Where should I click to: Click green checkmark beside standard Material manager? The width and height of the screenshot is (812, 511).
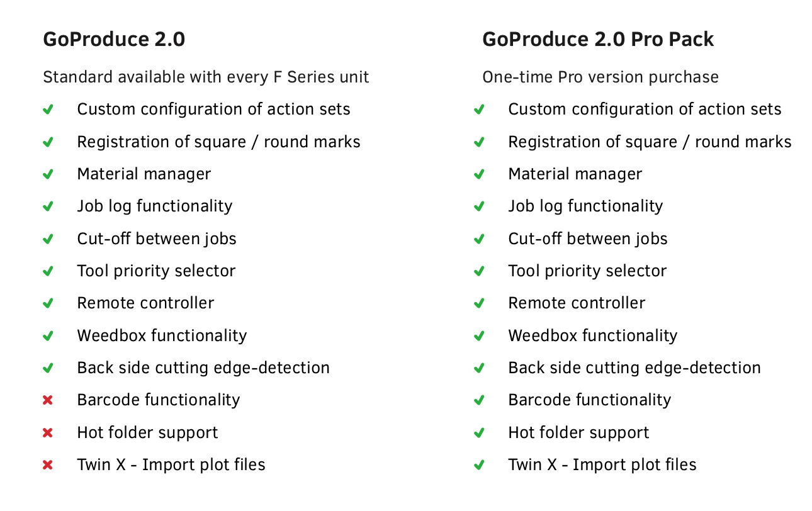pyautogui.click(x=48, y=174)
